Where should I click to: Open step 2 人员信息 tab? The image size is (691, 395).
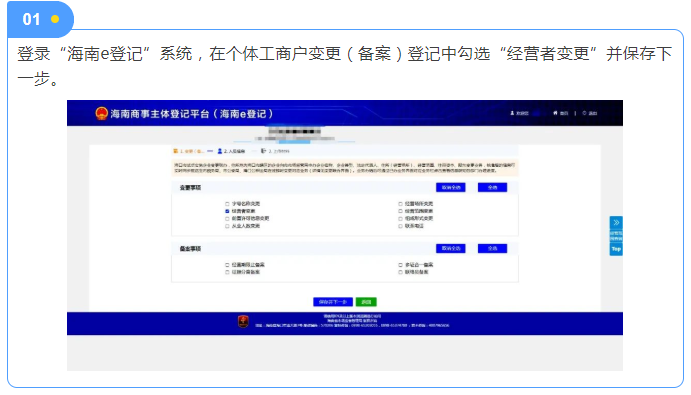pyautogui.click(x=231, y=151)
